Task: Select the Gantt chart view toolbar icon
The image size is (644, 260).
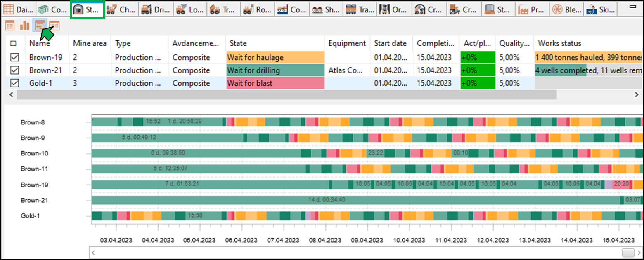Action: click(x=40, y=26)
